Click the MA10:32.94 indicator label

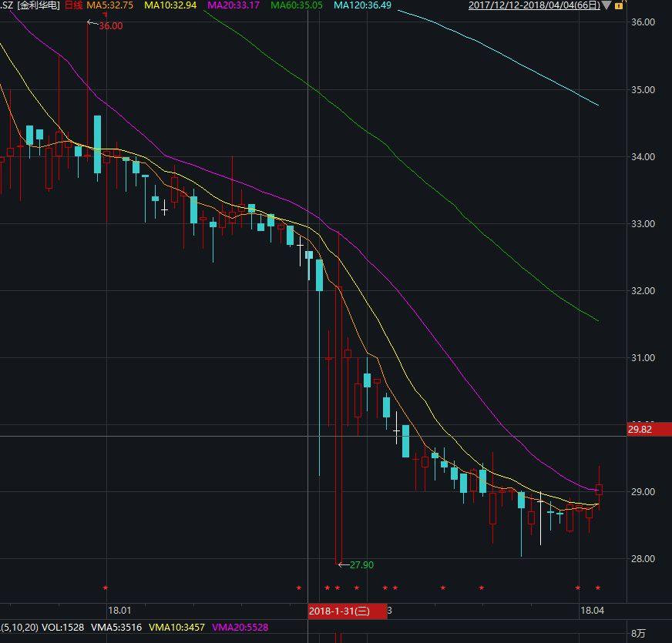pyautogui.click(x=170, y=5)
